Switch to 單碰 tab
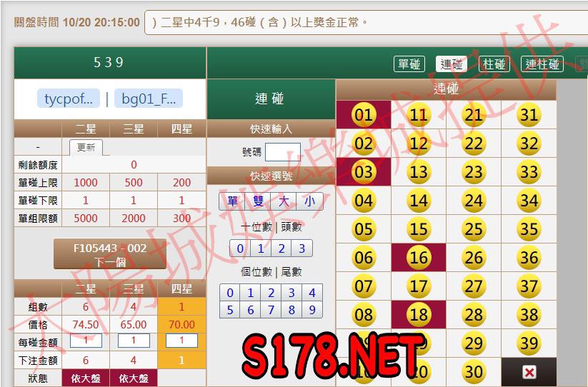This screenshot has height=387, width=588. [x=409, y=64]
